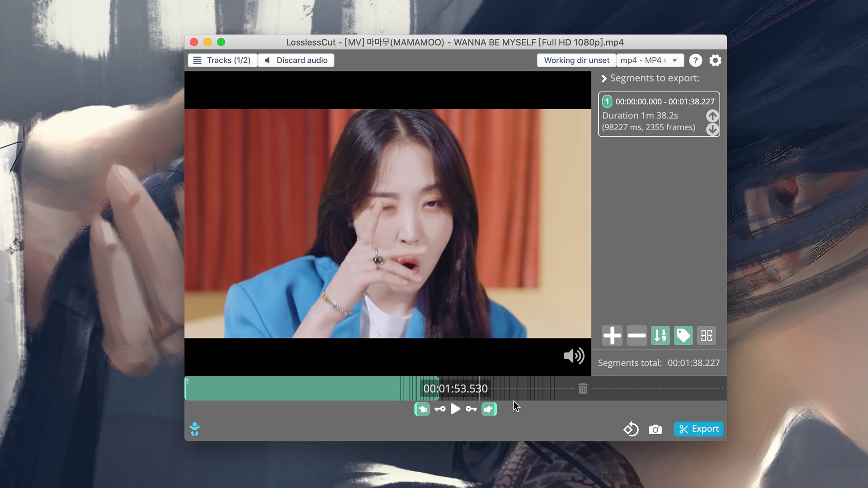Image resolution: width=868 pixels, height=488 pixels.
Task: Remove the current segment
Action: [x=636, y=335]
